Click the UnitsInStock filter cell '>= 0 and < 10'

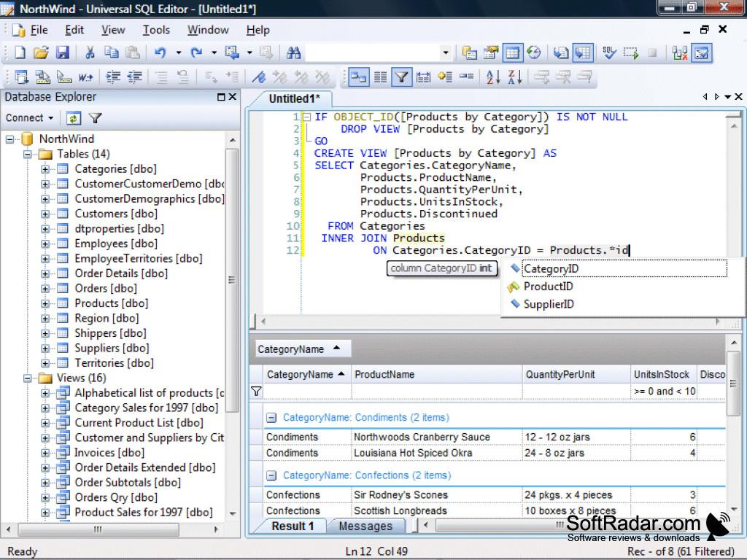pyautogui.click(x=664, y=392)
